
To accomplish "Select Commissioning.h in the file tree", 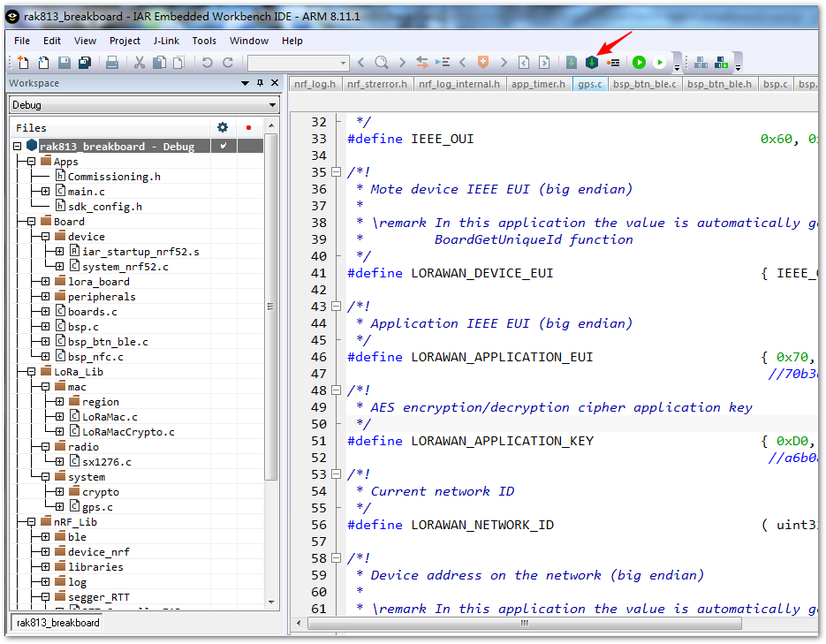I will tap(114, 177).
